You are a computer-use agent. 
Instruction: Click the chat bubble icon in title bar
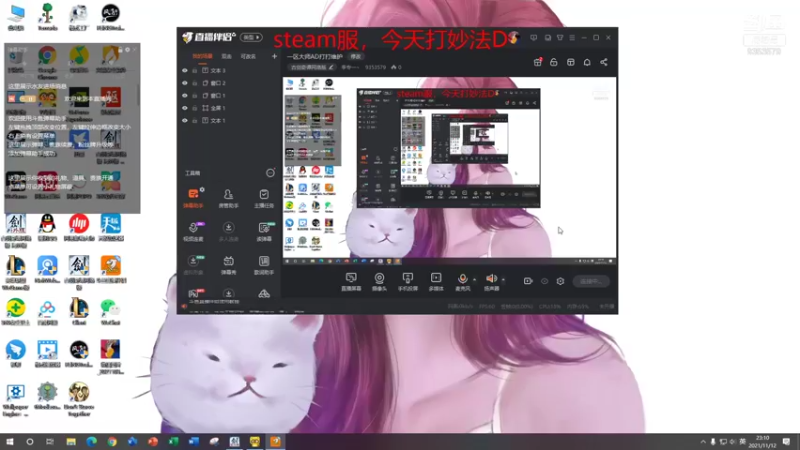coord(534,38)
